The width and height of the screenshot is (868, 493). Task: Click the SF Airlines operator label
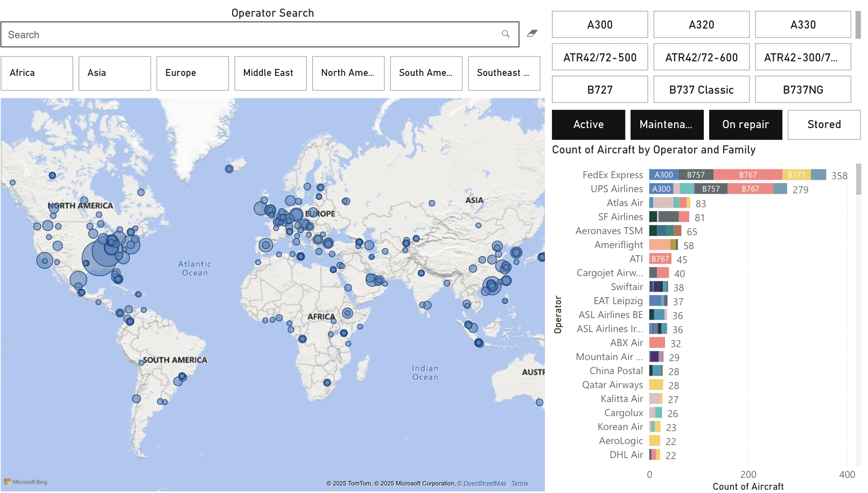(x=620, y=217)
